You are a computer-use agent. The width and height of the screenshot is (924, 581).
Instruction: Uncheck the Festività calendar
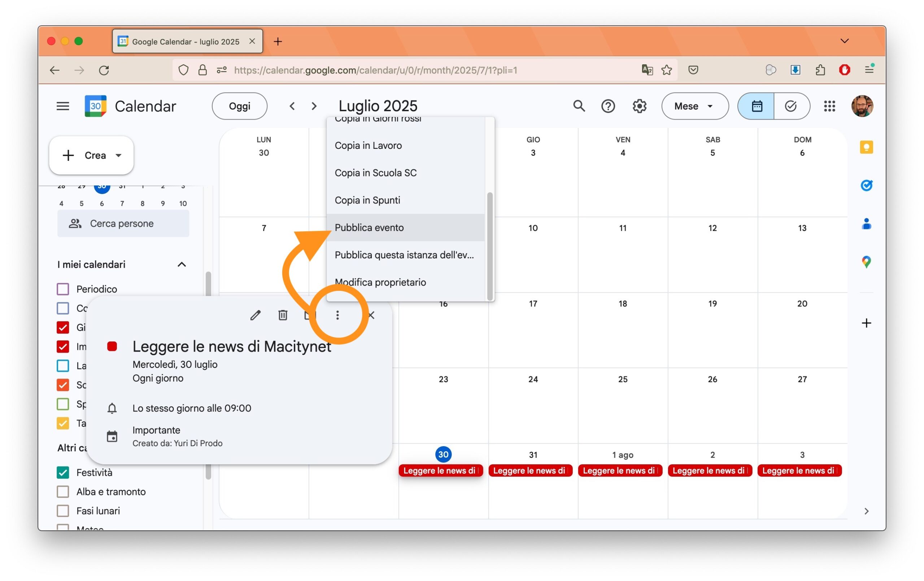coord(63,472)
